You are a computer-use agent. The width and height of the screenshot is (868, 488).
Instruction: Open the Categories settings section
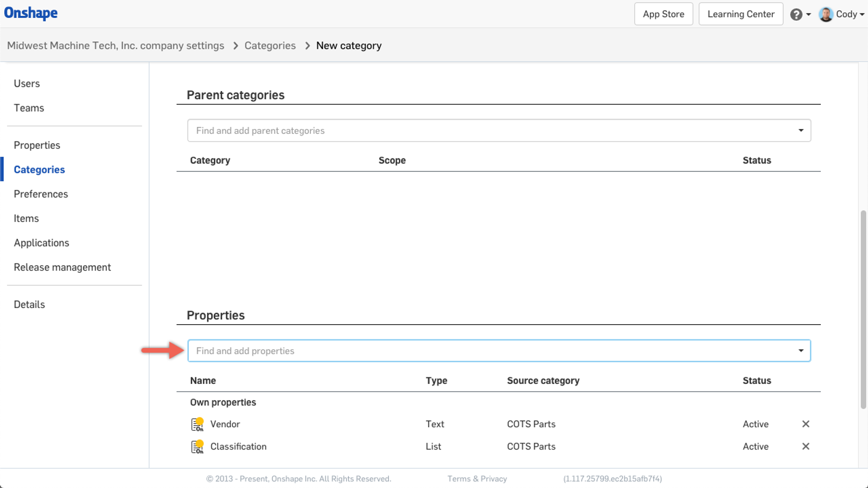click(39, 169)
